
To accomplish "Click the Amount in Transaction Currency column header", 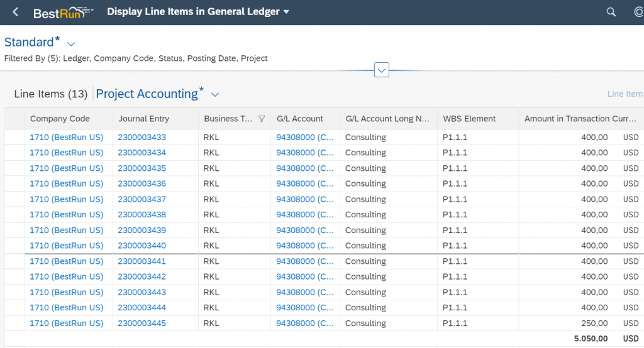I will click(x=580, y=119).
